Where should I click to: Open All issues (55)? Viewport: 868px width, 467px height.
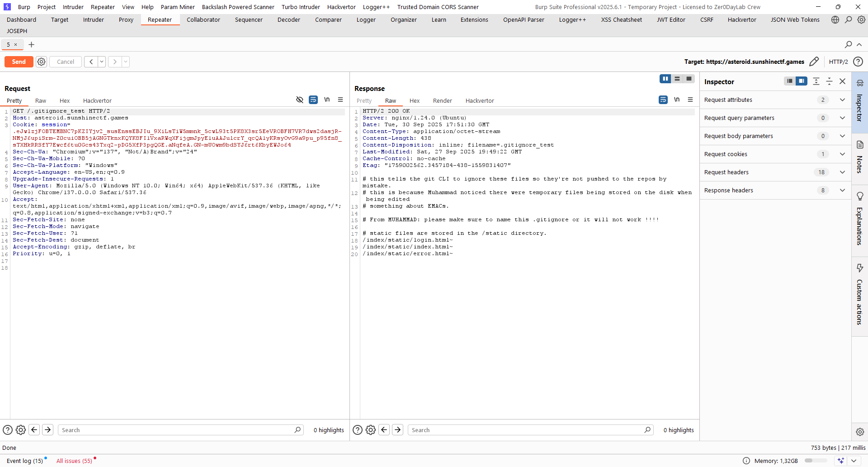tap(74, 461)
